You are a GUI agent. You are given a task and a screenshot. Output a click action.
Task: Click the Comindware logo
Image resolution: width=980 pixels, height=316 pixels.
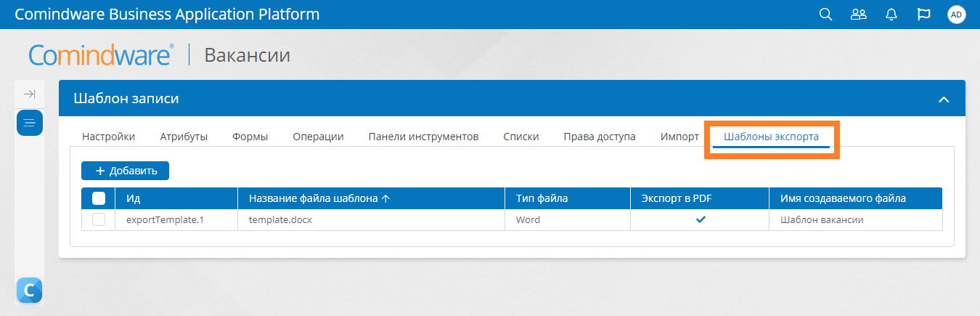(x=101, y=55)
